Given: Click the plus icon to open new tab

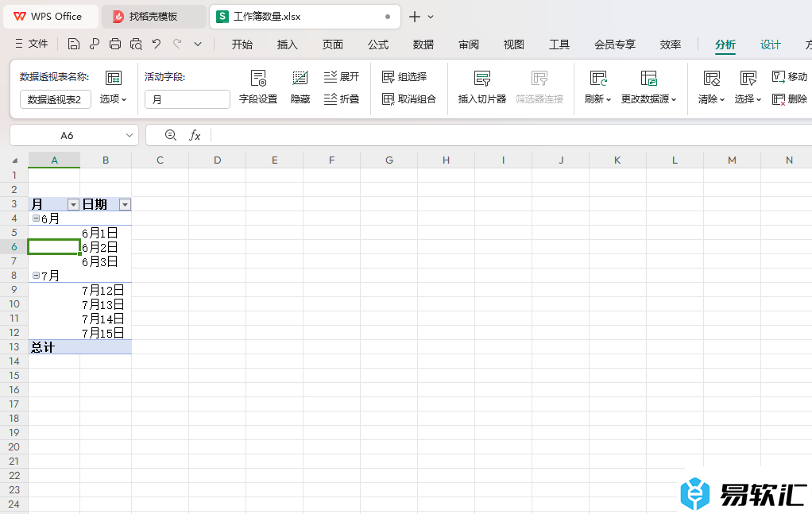Looking at the screenshot, I should (x=414, y=17).
